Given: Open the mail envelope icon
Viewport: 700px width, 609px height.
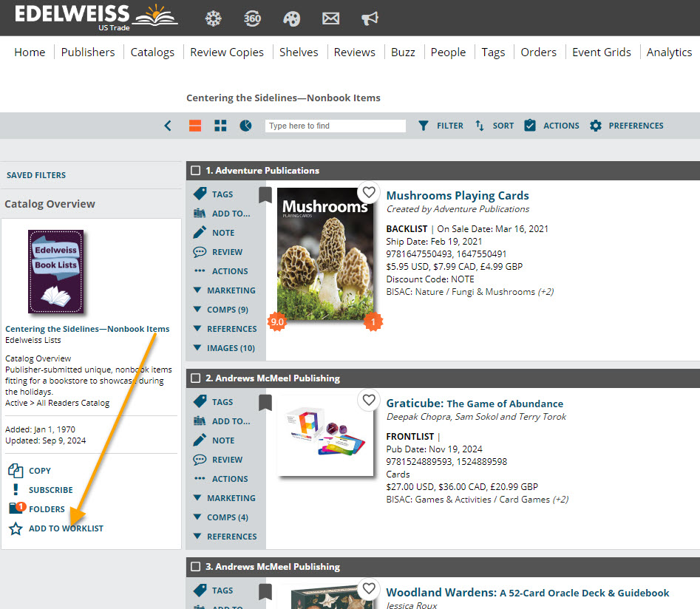Looking at the screenshot, I should 331,18.
